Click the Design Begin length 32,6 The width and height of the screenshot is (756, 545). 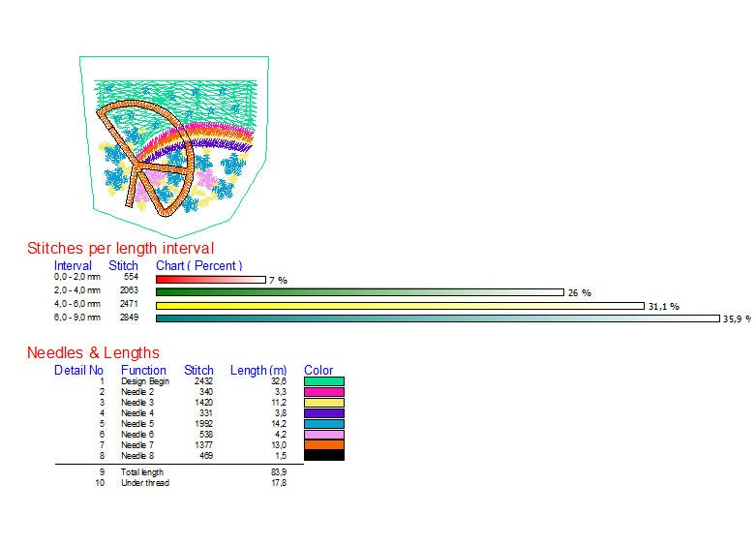279,381
